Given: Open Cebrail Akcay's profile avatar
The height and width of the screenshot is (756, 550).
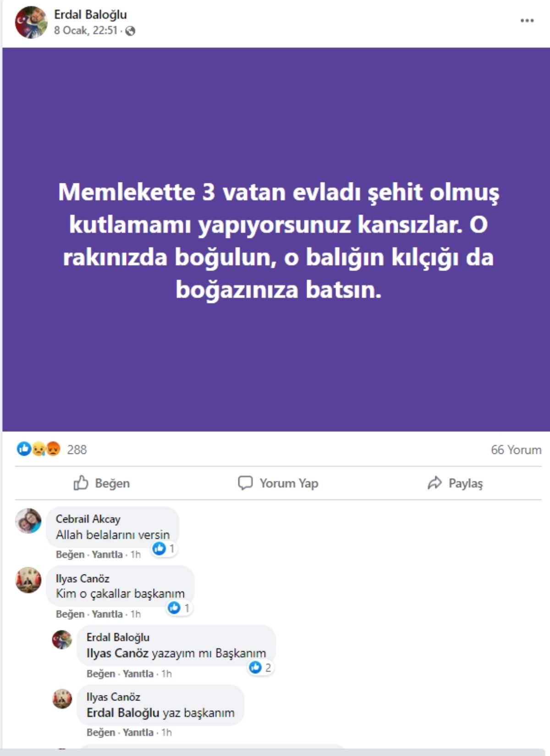Looking at the screenshot, I should (x=28, y=521).
